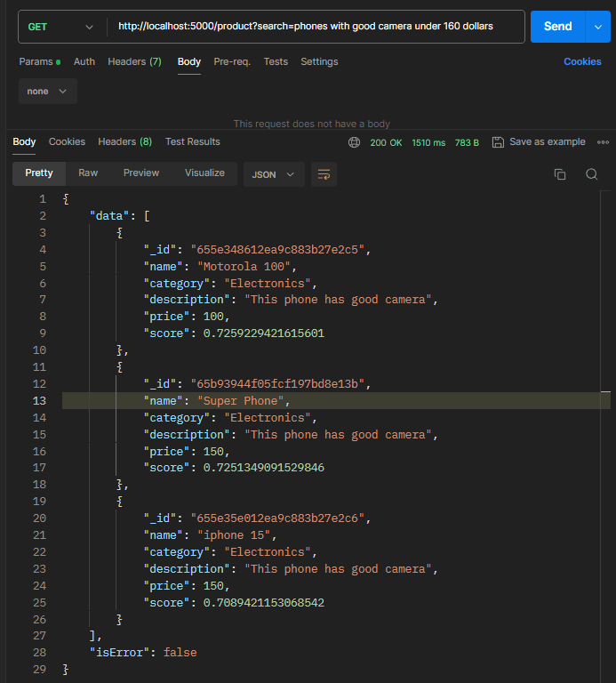Screen dimensions: 616x683
Task: Switch to the Params request tab
Action: coord(36,61)
